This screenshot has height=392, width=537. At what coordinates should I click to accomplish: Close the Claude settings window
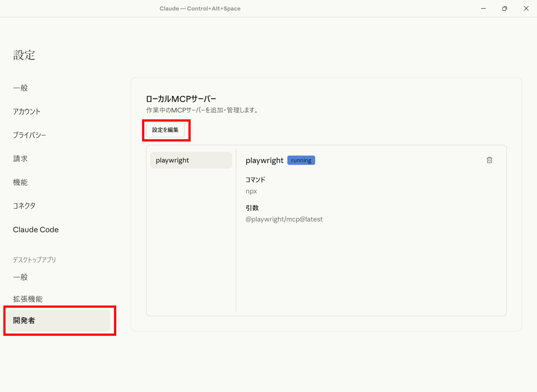coord(526,9)
